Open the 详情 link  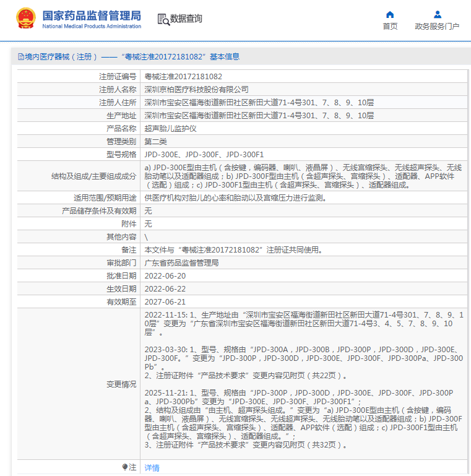pos(152,468)
